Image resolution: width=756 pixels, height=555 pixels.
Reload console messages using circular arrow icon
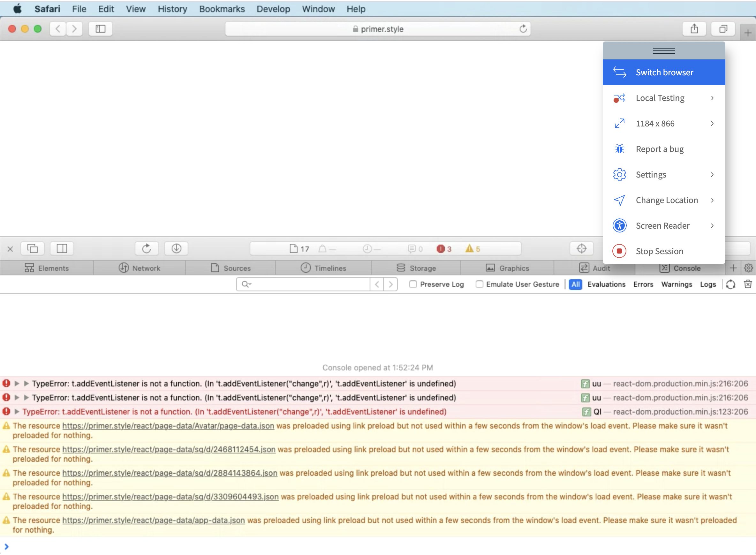731,284
